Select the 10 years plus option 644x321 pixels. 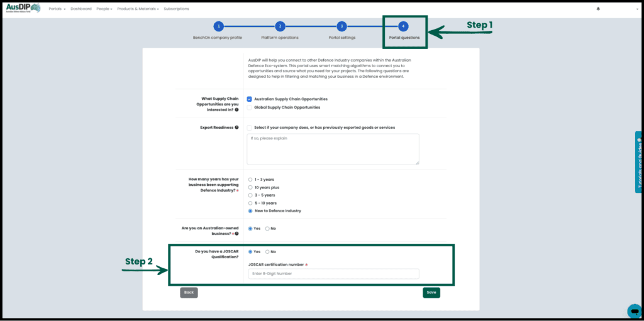[x=250, y=187]
